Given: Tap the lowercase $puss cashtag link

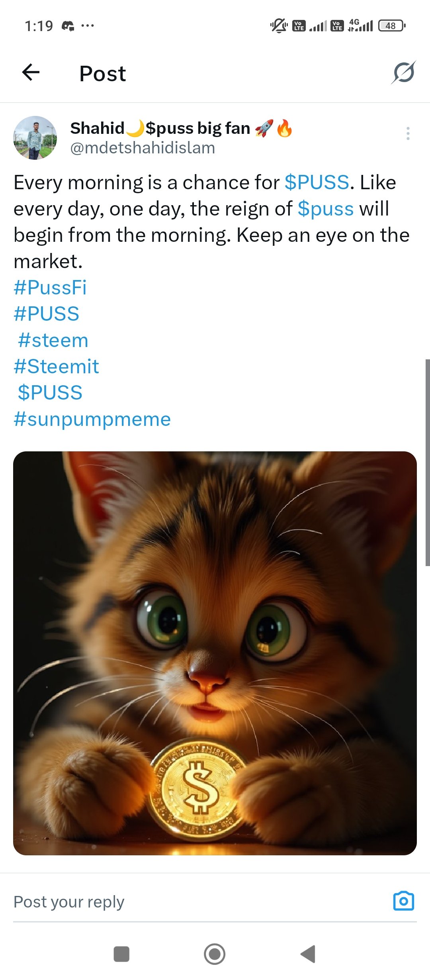Looking at the screenshot, I should coord(326,209).
